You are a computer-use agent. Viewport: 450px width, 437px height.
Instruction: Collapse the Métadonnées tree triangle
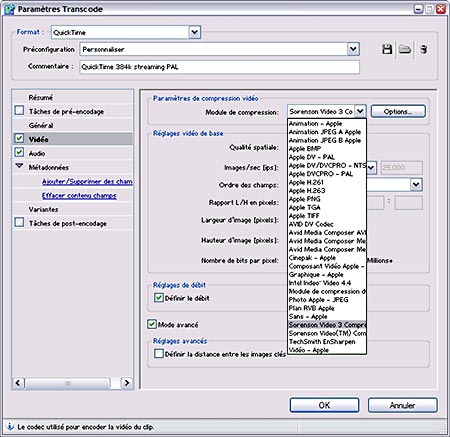tap(19, 166)
